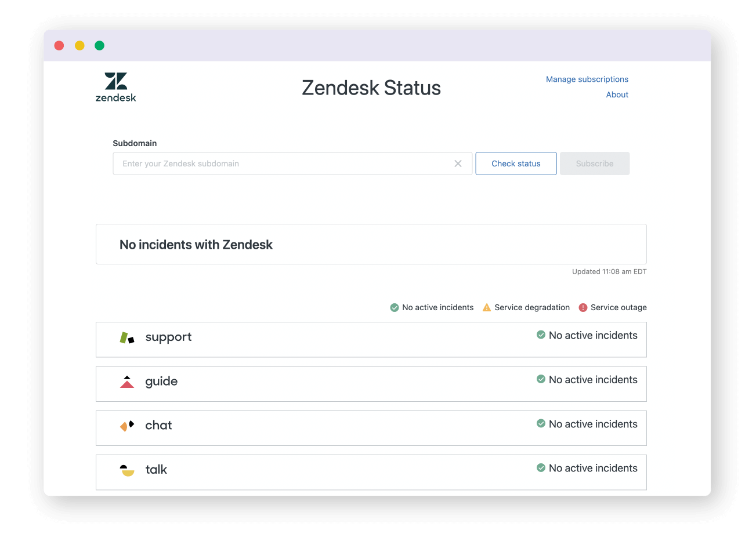The image size is (756, 534).
Task: Click the Zendesk logo
Action: pyautogui.click(x=116, y=87)
